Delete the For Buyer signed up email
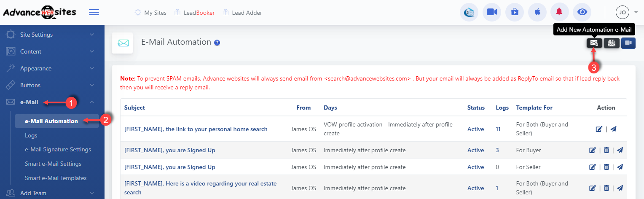 pos(606,150)
